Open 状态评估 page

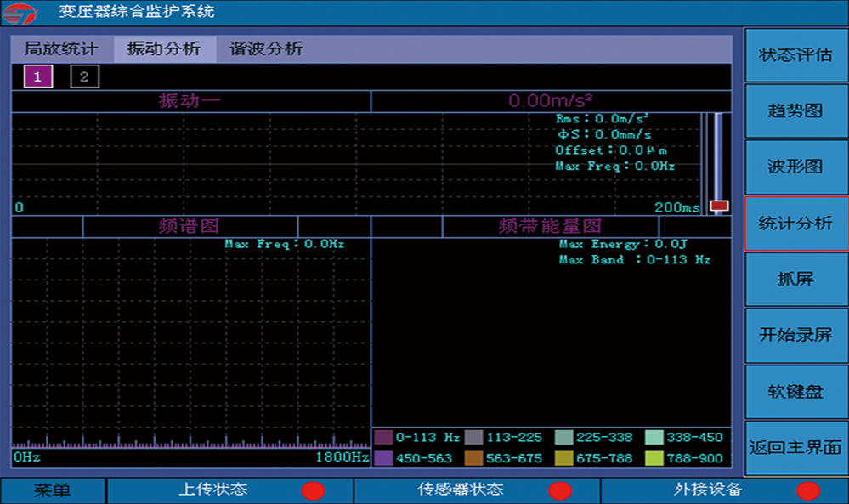coord(795,55)
